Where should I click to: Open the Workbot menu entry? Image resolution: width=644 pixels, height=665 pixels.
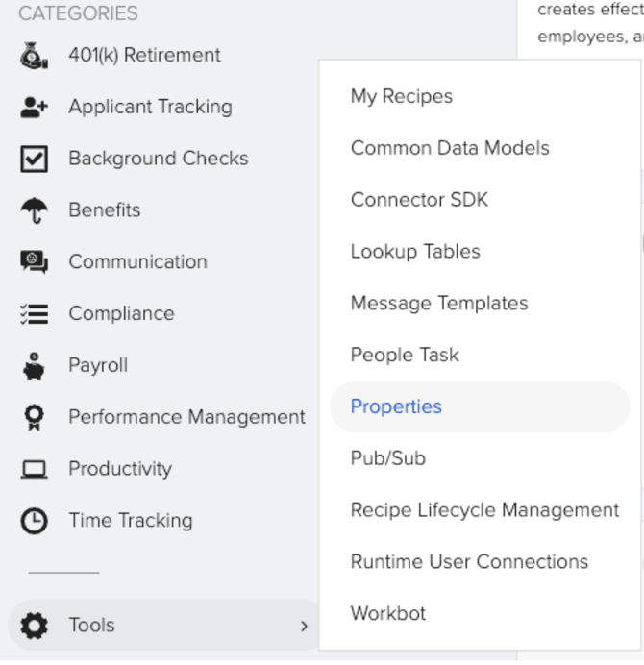[388, 613]
